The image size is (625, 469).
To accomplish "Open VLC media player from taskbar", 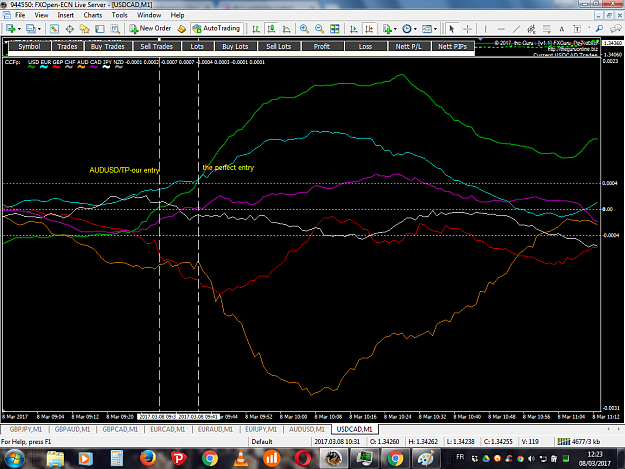I will coord(240,458).
